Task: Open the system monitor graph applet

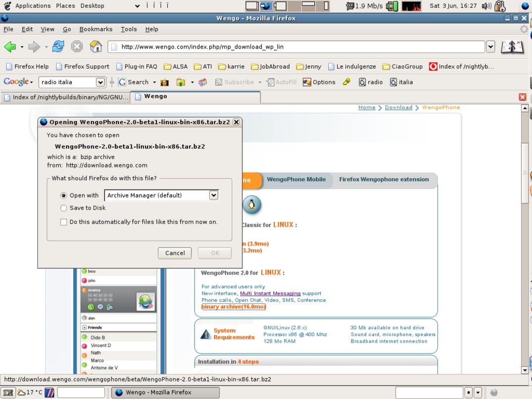Action: [411, 6]
